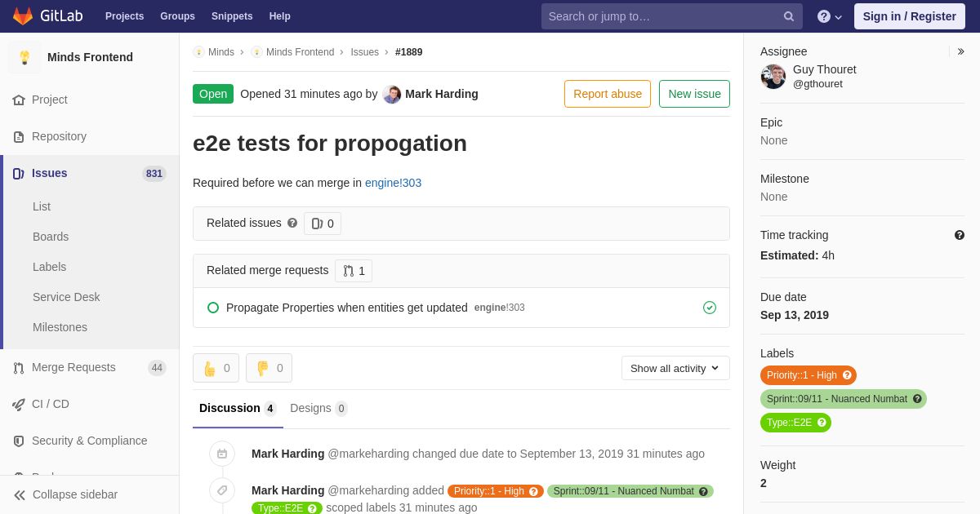Collapse the right sidebar with the chevron
This screenshot has height=514, width=980.
[960, 51]
